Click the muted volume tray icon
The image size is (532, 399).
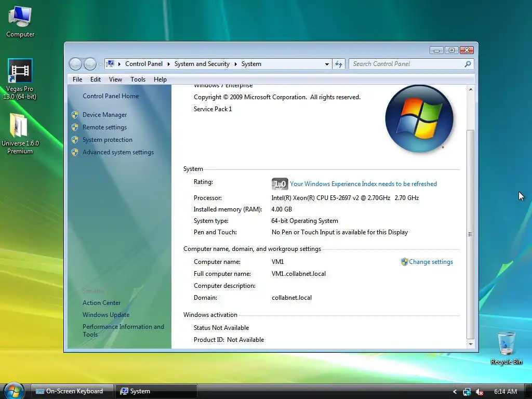(479, 392)
